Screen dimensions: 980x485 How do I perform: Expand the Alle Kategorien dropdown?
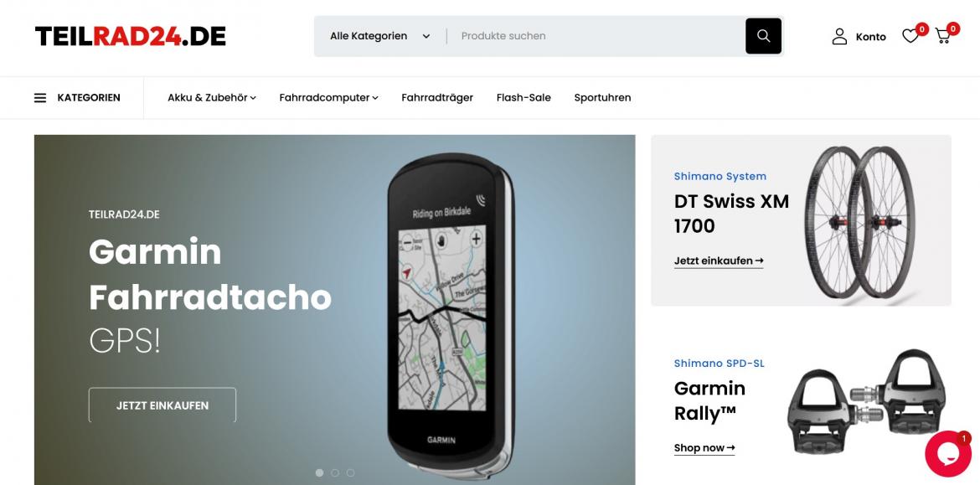pos(380,36)
